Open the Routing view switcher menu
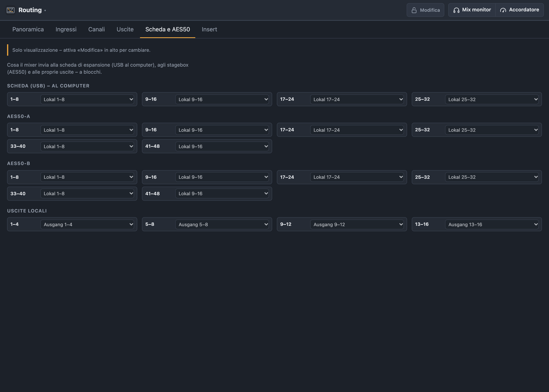 tap(26, 10)
